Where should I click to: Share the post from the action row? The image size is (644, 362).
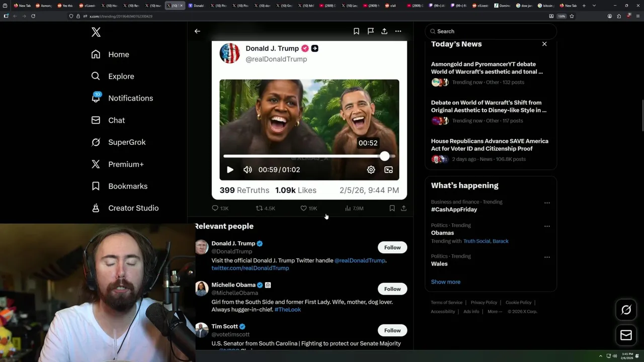(404, 208)
